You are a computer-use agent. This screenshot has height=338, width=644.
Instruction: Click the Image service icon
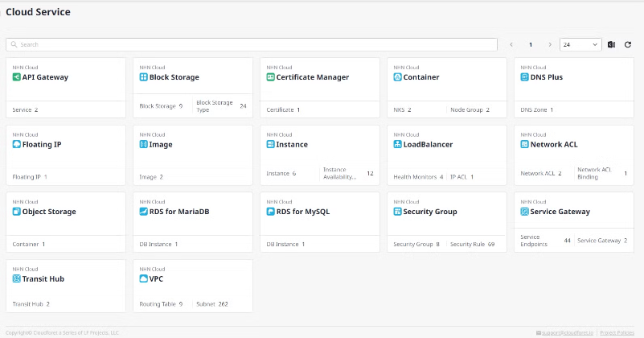point(143,144)
